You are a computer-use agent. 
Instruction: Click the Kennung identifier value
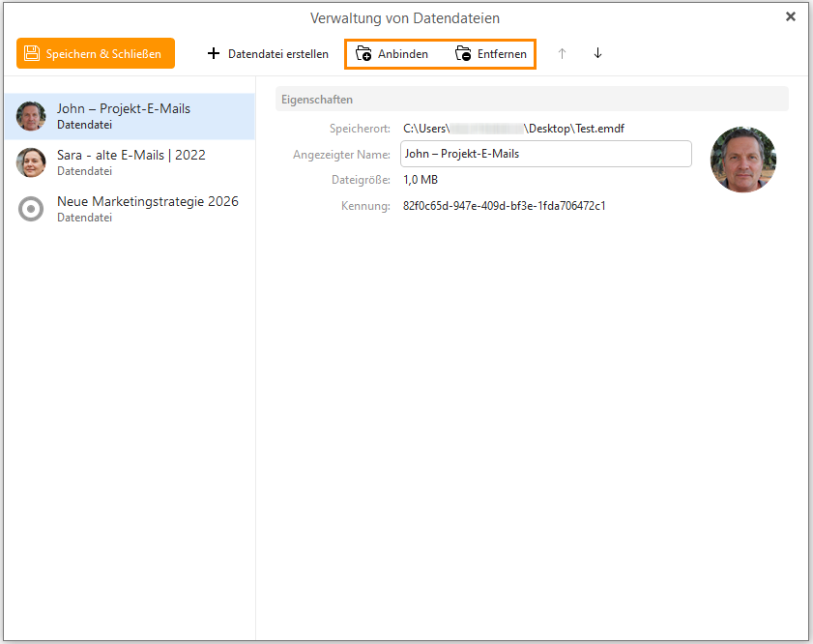pos(504,206)
